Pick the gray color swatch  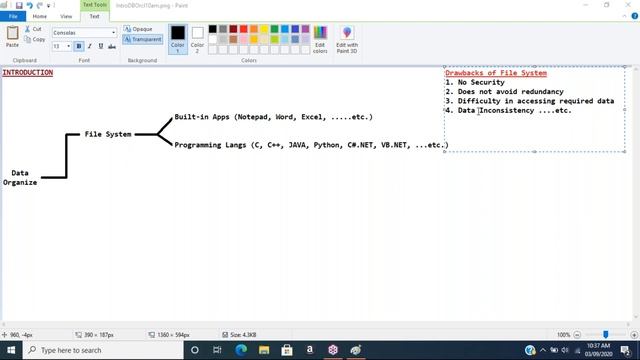(x=223, y=29)
